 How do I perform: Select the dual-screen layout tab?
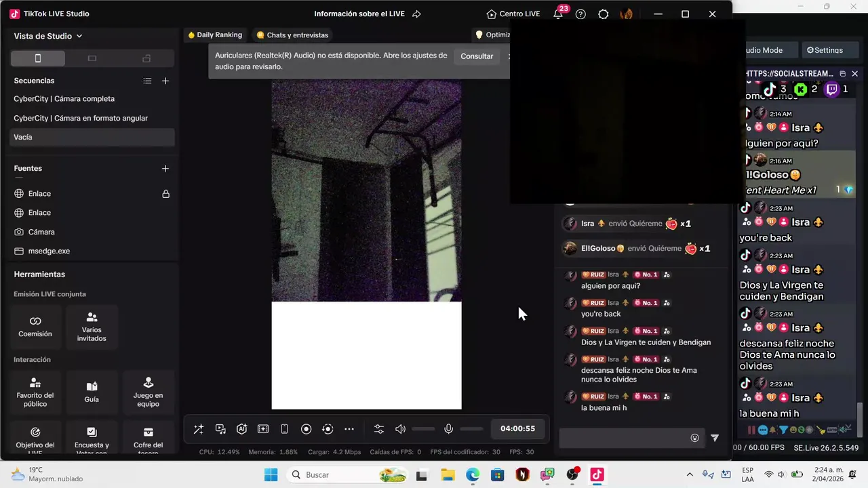tap(146, 58)
